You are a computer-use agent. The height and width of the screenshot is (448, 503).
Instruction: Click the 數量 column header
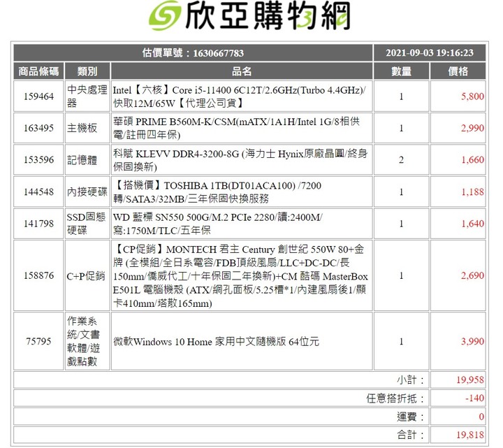tap(401, 71)
